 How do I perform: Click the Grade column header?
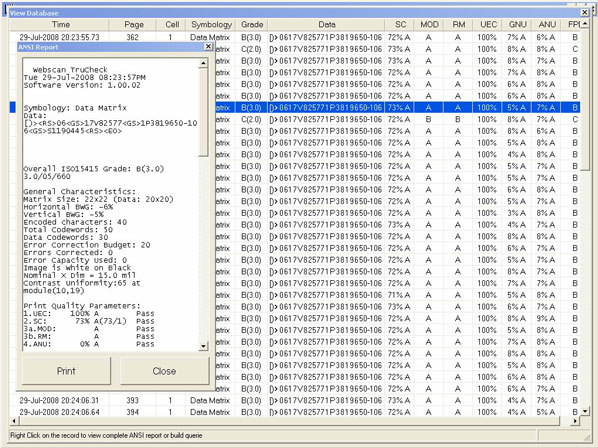252,25
